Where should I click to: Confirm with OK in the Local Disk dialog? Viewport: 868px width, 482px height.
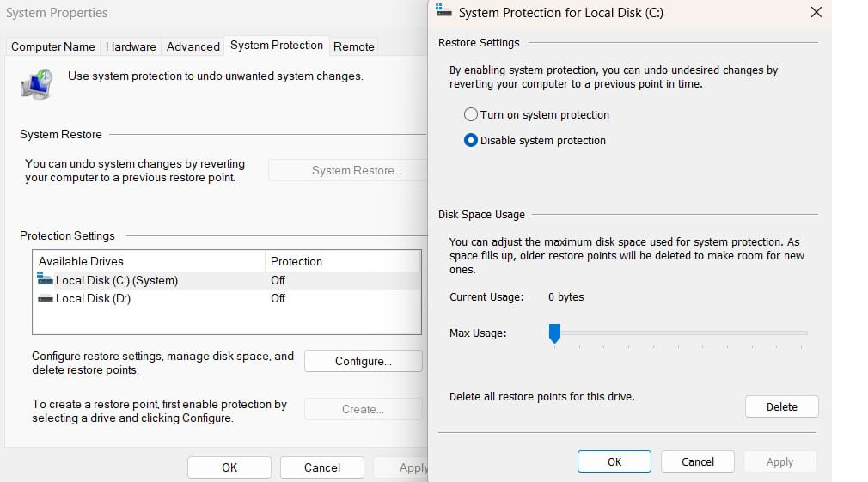click(614, 461)
